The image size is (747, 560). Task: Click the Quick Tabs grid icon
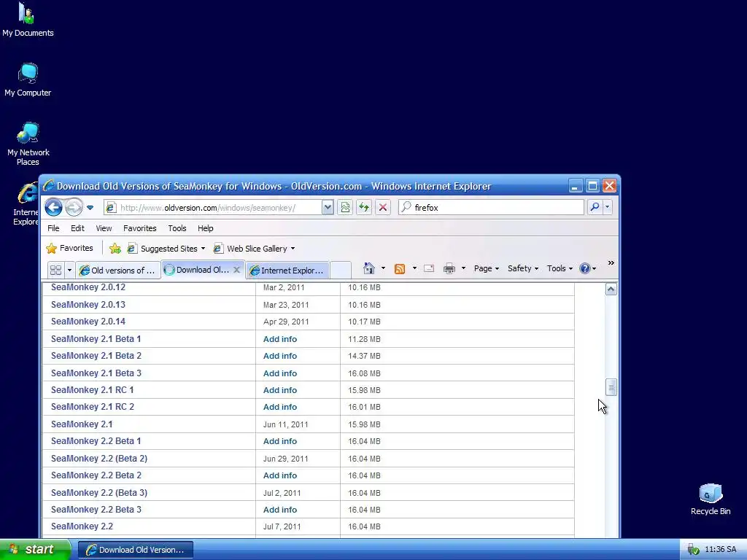pyautogui.click(x=55, y=270)
